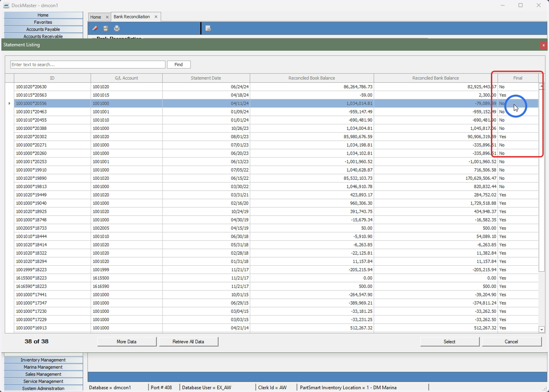The height and width of the screenshot is (392, 549).
Task: Click book balance 86,264,786.73 cell
Action: (312, 86)
